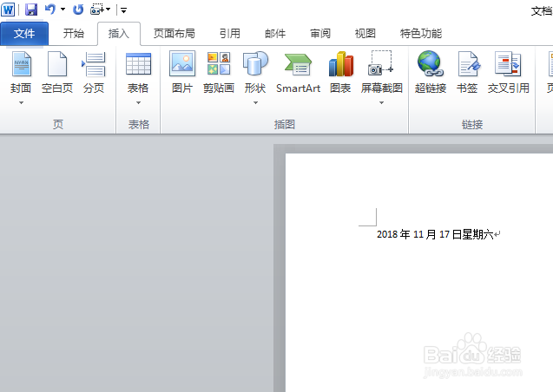Insert a page break with 分页
This screenshot has width=553, height=392.
[94, 73]
